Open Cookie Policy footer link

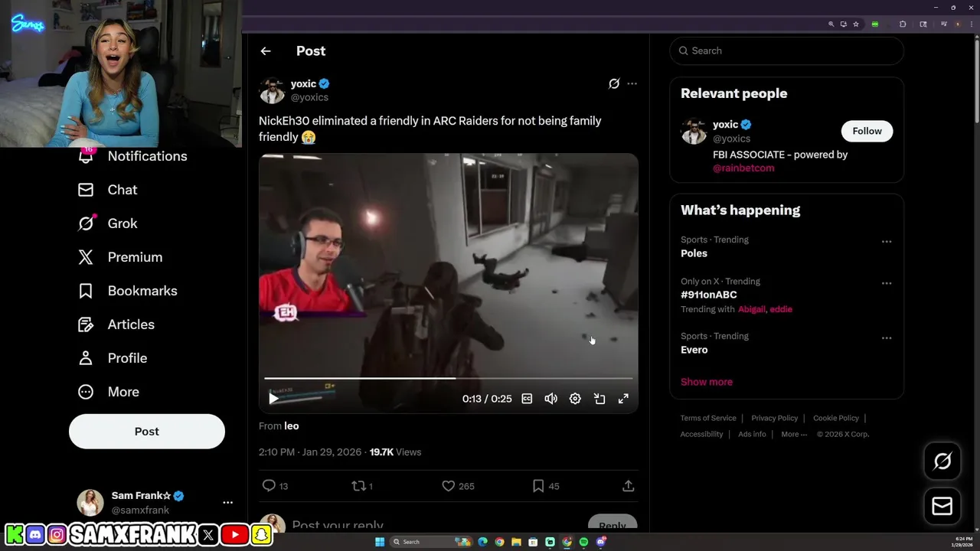coord(836,418)
